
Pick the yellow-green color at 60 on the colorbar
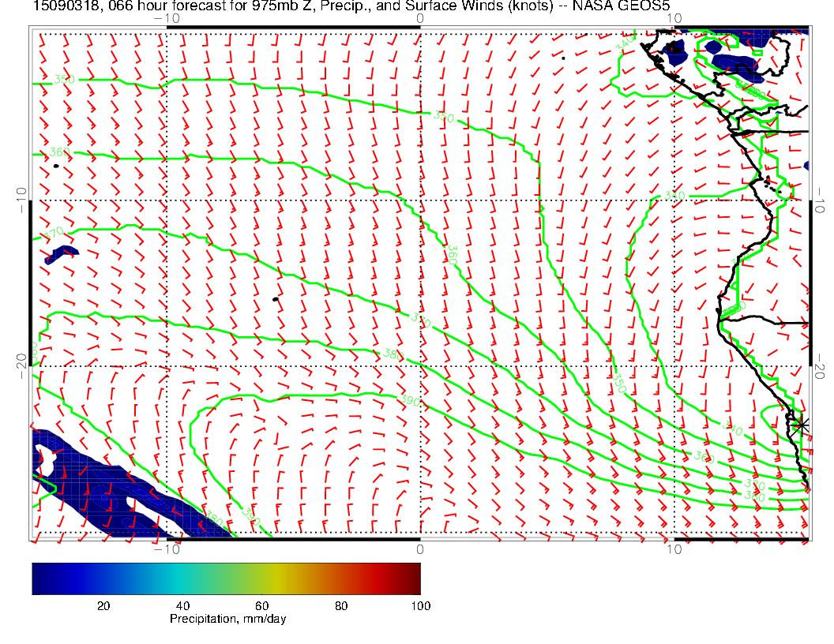coord(261,578)
